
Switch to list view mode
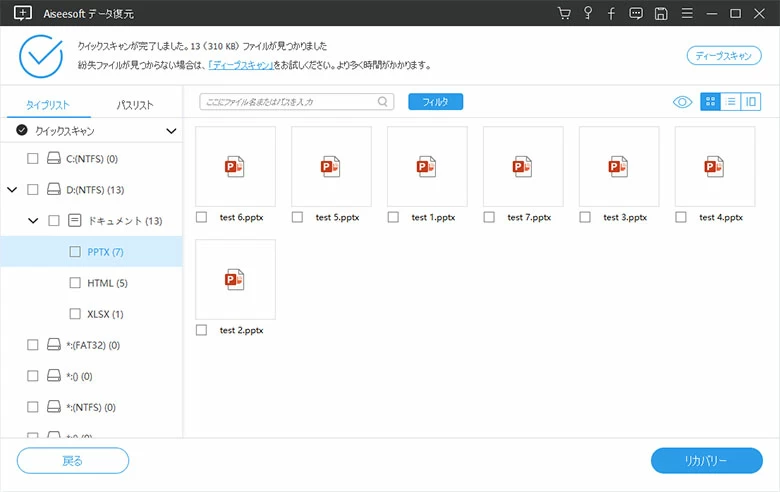[731, 101]
